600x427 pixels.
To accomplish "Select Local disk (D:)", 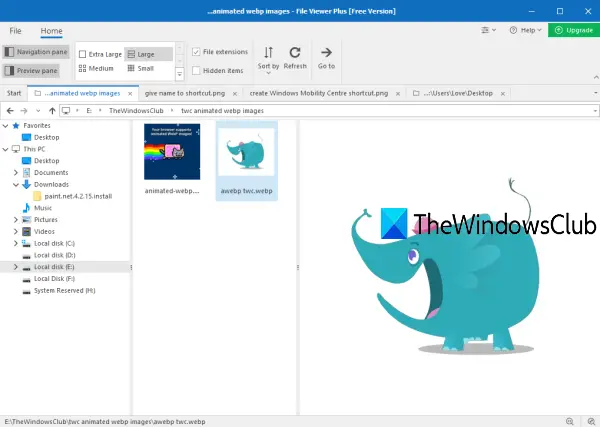I will [x=54, y=255].
